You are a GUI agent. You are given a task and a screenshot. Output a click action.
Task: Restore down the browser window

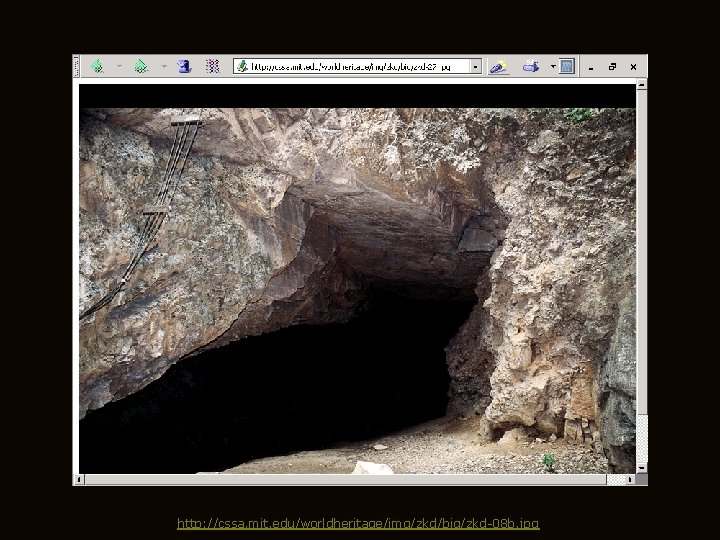coord(612,67)
